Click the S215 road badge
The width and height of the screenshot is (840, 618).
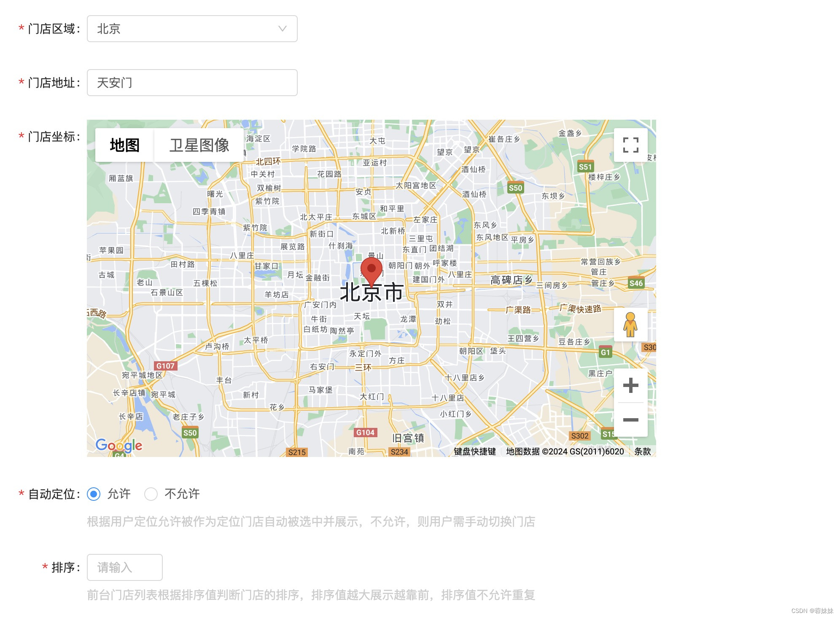coord(297,452)
